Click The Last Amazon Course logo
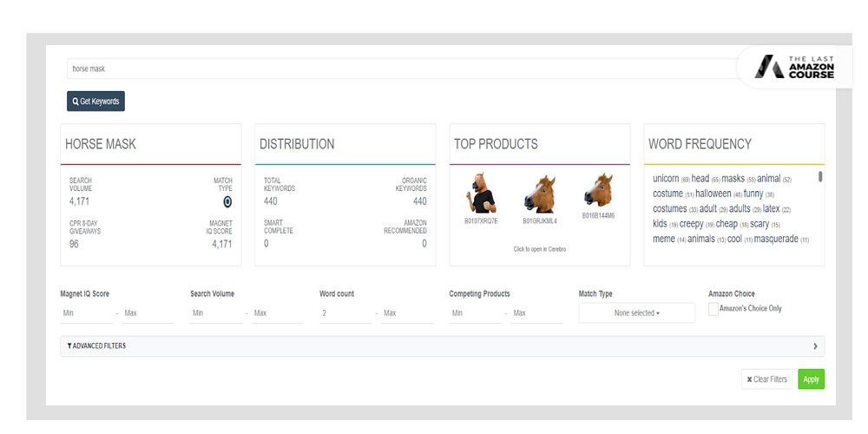Image resolution: width=868 pixels, height=434 pixels. [x=794, y=68]
